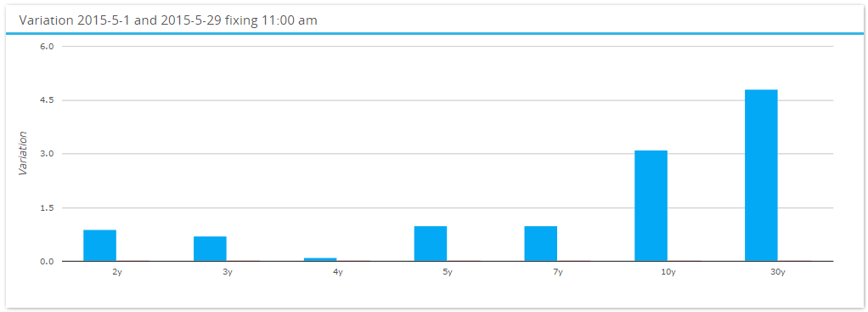Select the blue 5y bar
Image resolution: width=868 pixels, height=312 pixels.
pyautogui.click(x=430, y=244)
